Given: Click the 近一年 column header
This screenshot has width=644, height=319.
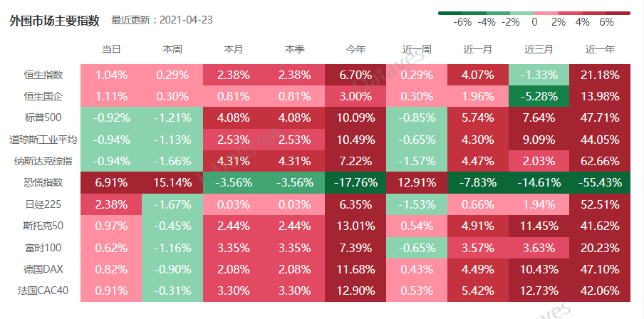Looking at the screenshot, I should point(600,50).
